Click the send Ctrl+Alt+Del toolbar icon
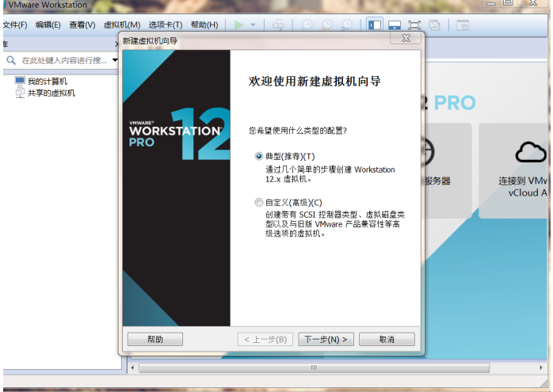 click(x=278, y=25)
